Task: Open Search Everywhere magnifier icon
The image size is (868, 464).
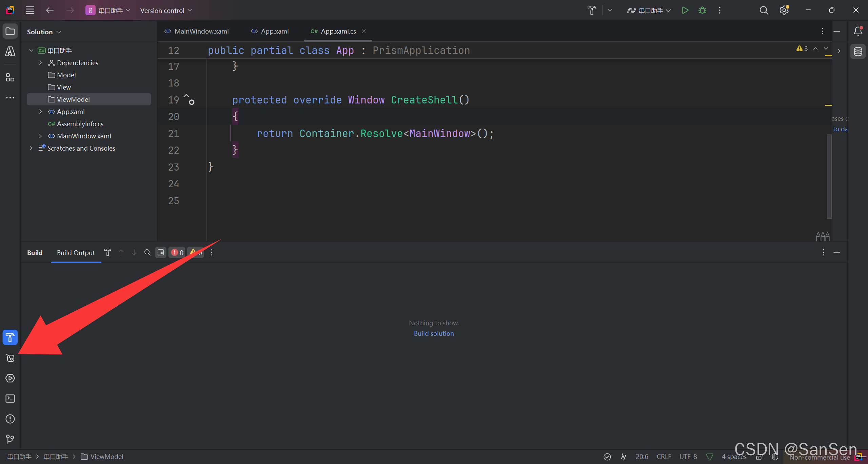Action: pyautogui.click(x=764, y=11)
